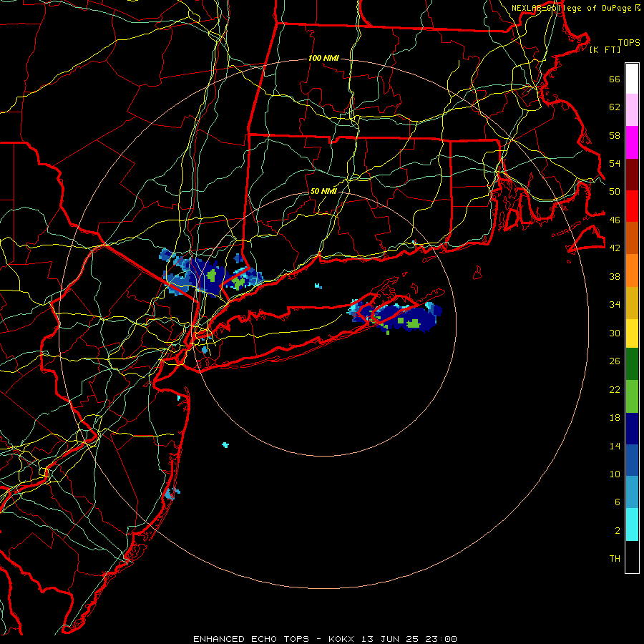Click the isolated cyan echo offshore of New Jersey

coord(225,445)
